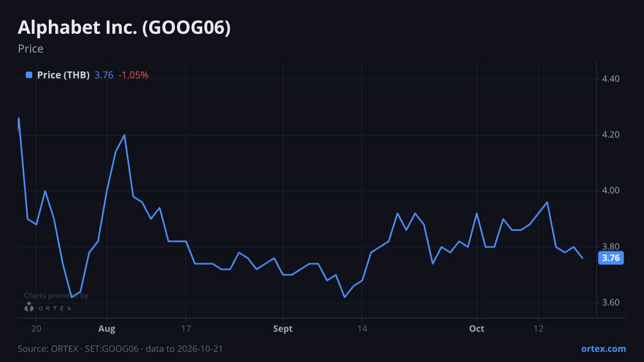Click the Alphabet Inc. (GOOG06) chart title
644x362 pixels.
coord(125,28)
